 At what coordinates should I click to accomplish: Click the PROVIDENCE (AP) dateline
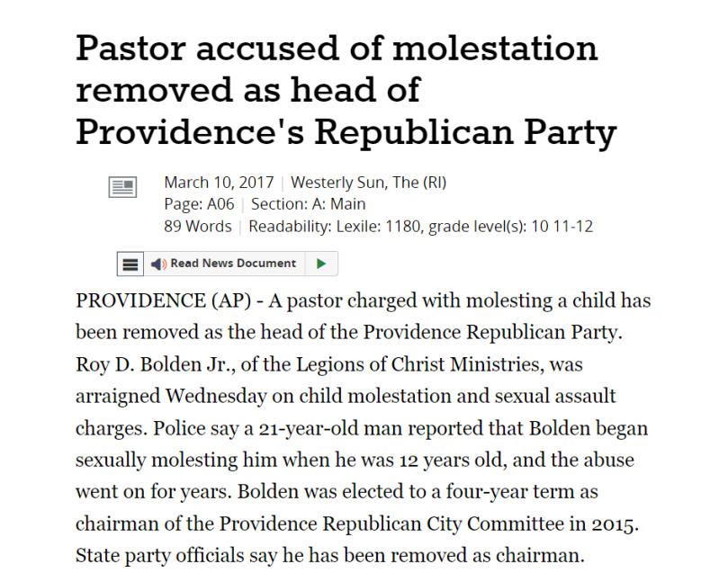point(164,300)
